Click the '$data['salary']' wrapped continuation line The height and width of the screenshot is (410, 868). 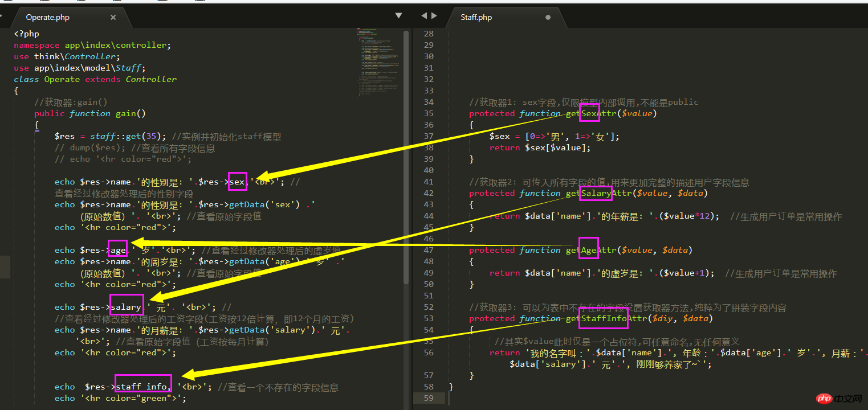point(611,364)
